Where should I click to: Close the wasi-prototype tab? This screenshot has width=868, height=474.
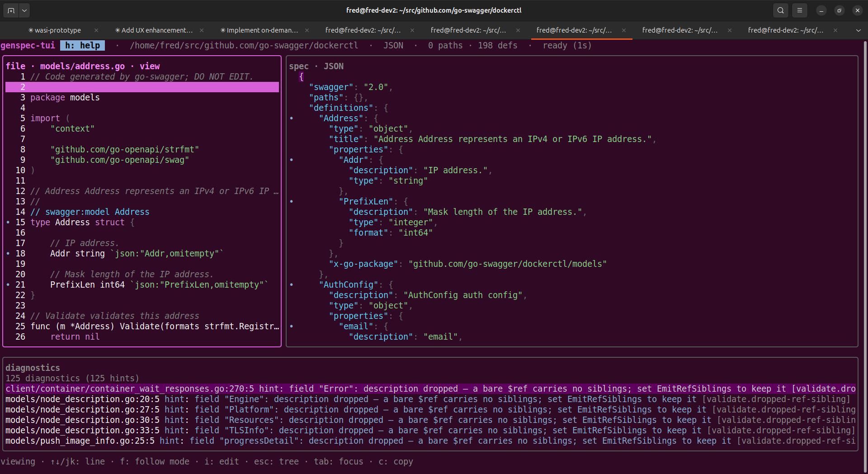(x=96, y=30)
